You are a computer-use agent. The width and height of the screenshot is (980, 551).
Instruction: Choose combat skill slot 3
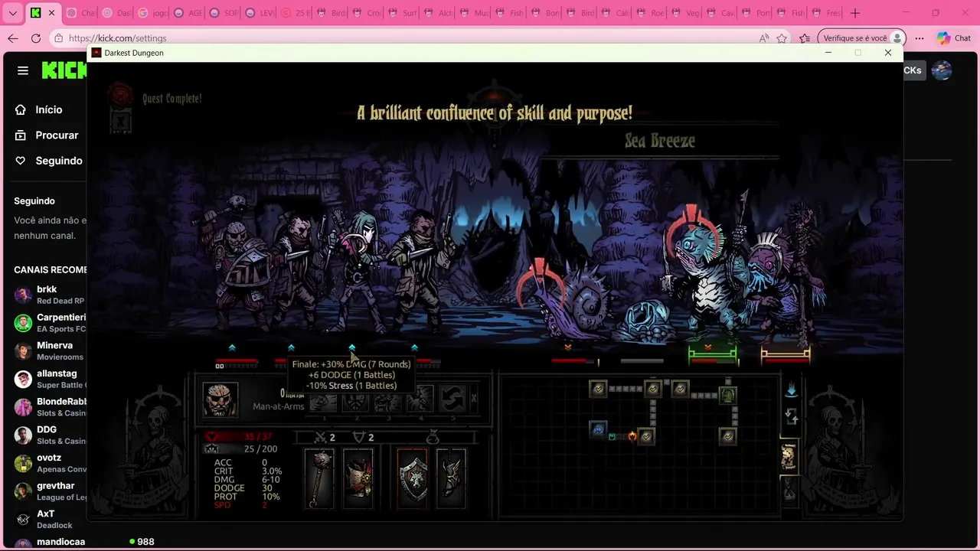(387, 399)
